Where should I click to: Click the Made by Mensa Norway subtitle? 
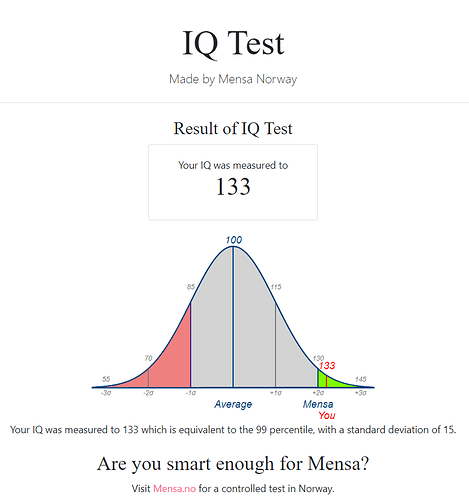pyautogui.click(x=233, y=79)
